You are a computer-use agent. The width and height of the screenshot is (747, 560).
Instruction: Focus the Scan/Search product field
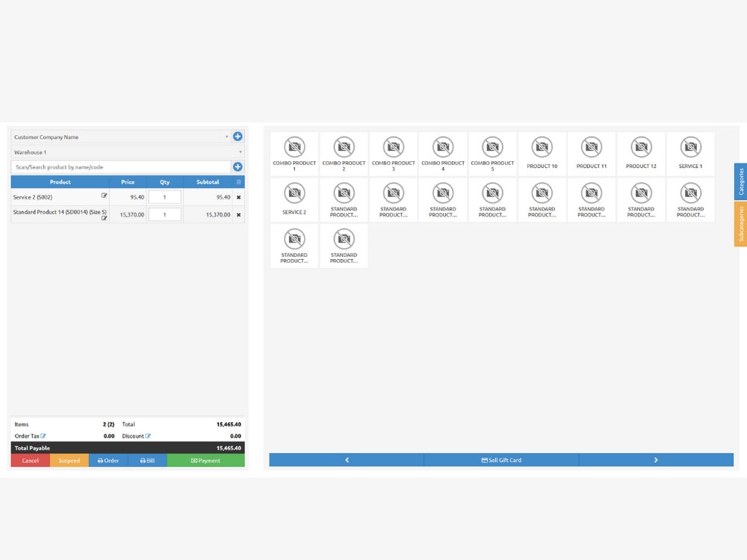click(121, 167)
